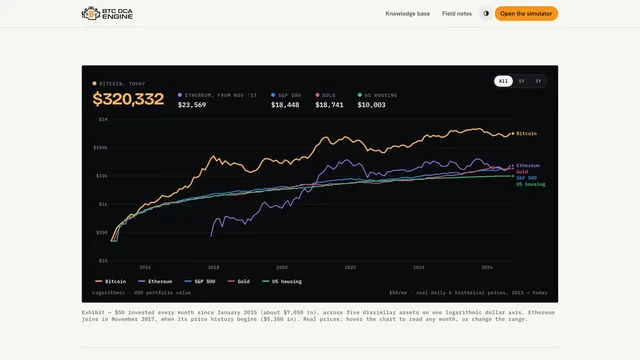Click the Logarithmic USD portfolio value note

142,293
